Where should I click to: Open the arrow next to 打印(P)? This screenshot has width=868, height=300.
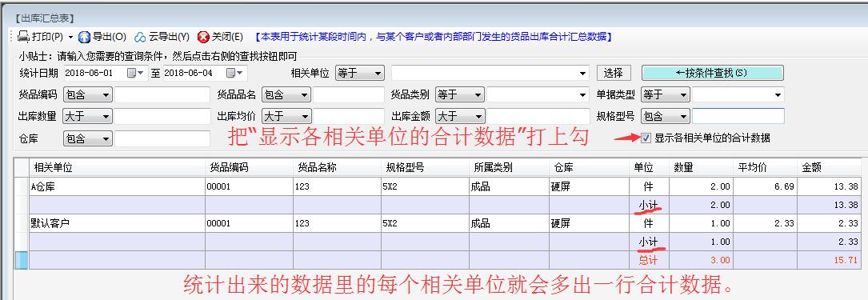(70, 38)
